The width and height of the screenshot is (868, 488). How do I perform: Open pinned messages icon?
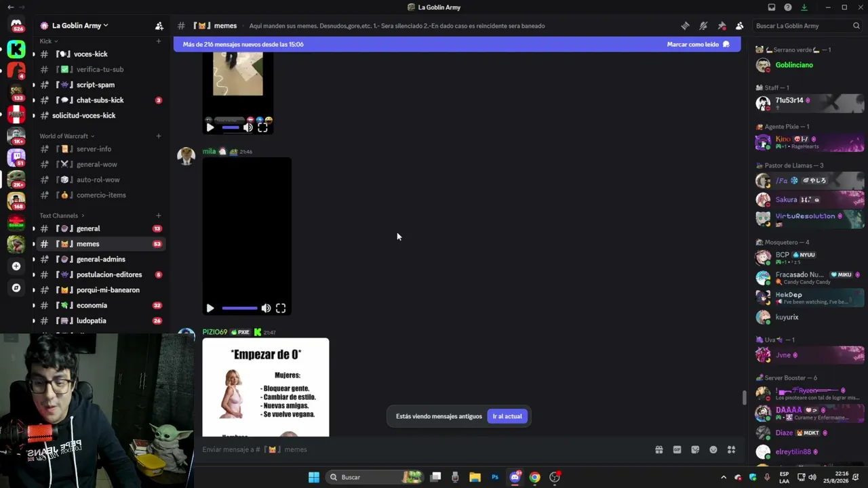722,26
